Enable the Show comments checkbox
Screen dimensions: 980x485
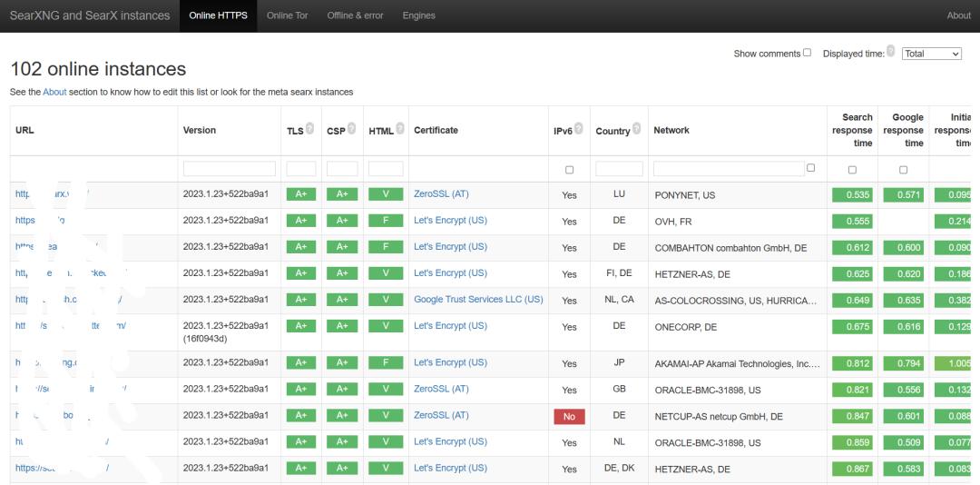pos(807,53)
